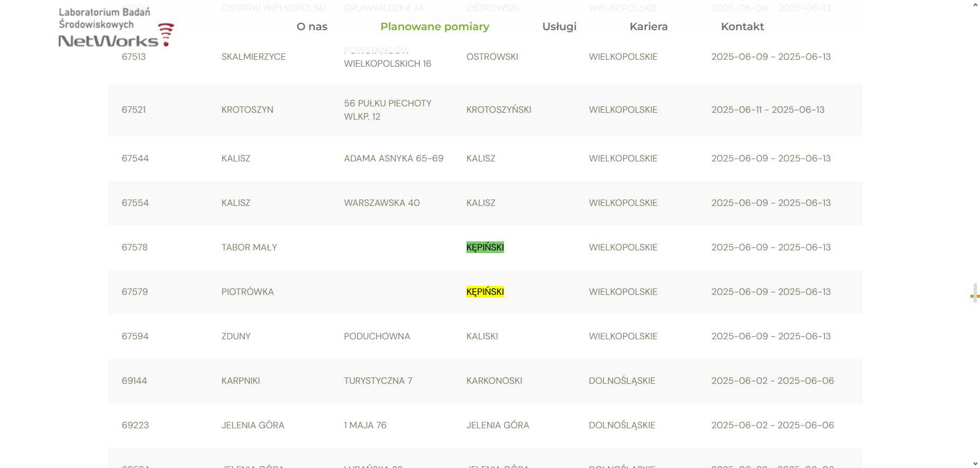Open the O nas menu item
Viewport: 980px width, 468px height.
coord(312,26)
